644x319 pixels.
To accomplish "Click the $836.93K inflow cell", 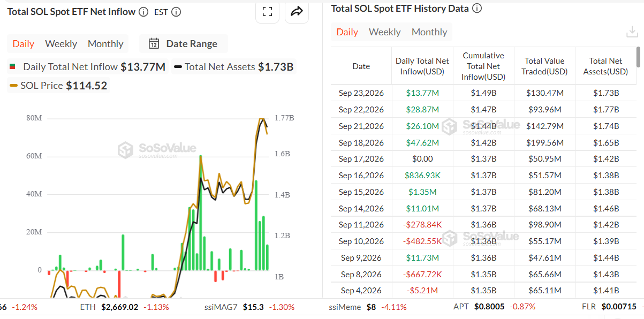I will [x=423, y=176].
